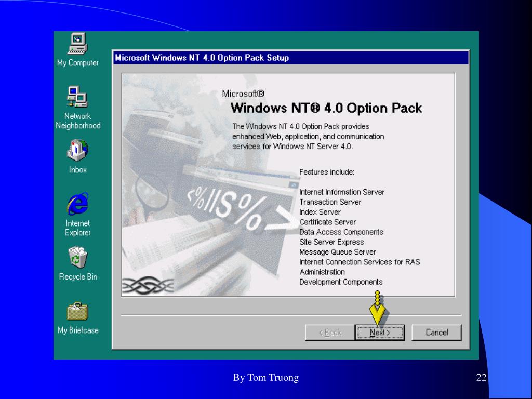The image size is (532, 399).
Task: Click the 'Features include:' label
Action: [x=326, y=172]
